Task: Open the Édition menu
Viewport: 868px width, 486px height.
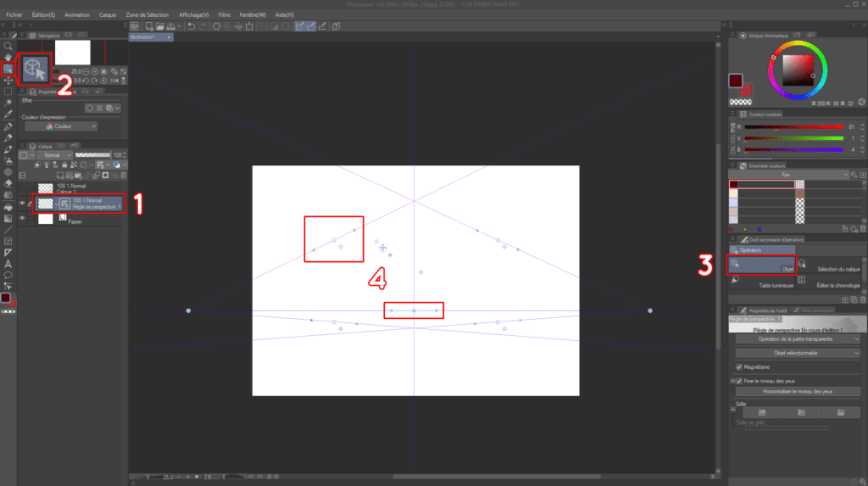Action: (x=43, y=15)
